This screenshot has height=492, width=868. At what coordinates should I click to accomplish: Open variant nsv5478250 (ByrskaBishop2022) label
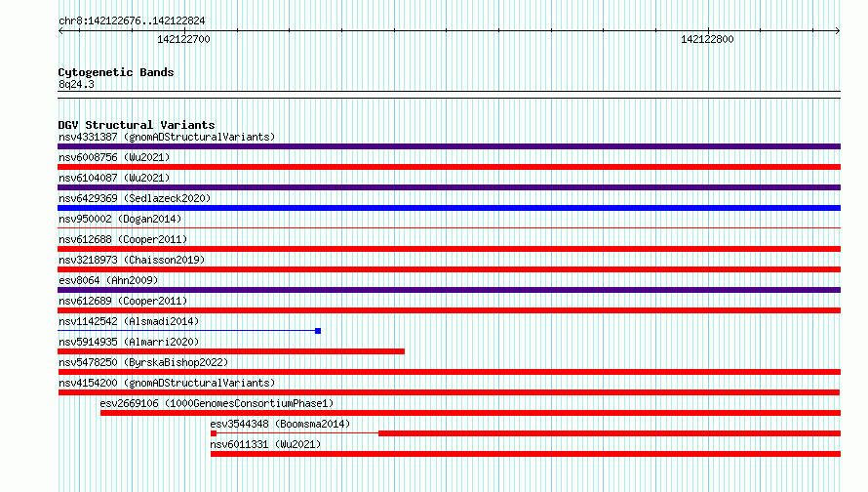click(143, 362)
